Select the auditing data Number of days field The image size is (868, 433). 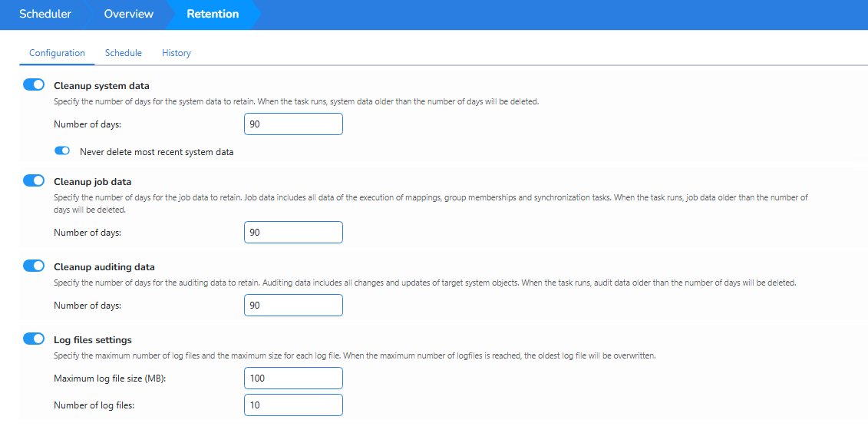(x=293, y=306)
